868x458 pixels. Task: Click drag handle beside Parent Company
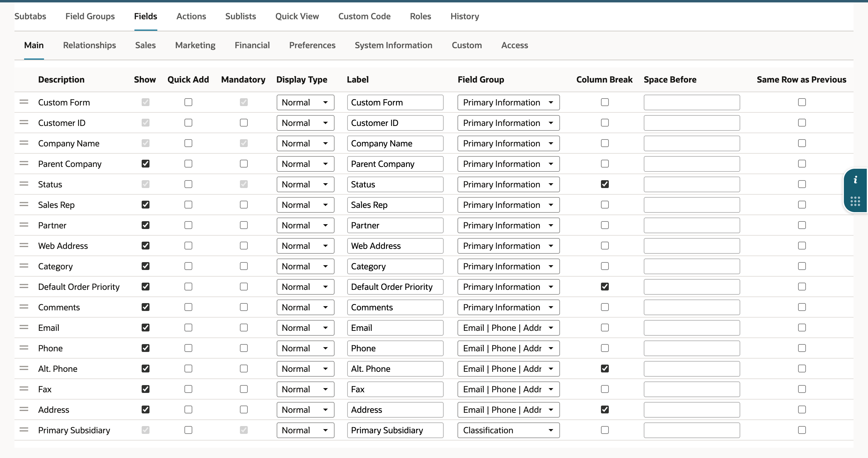pyautogui.click(x=24, y=163)
